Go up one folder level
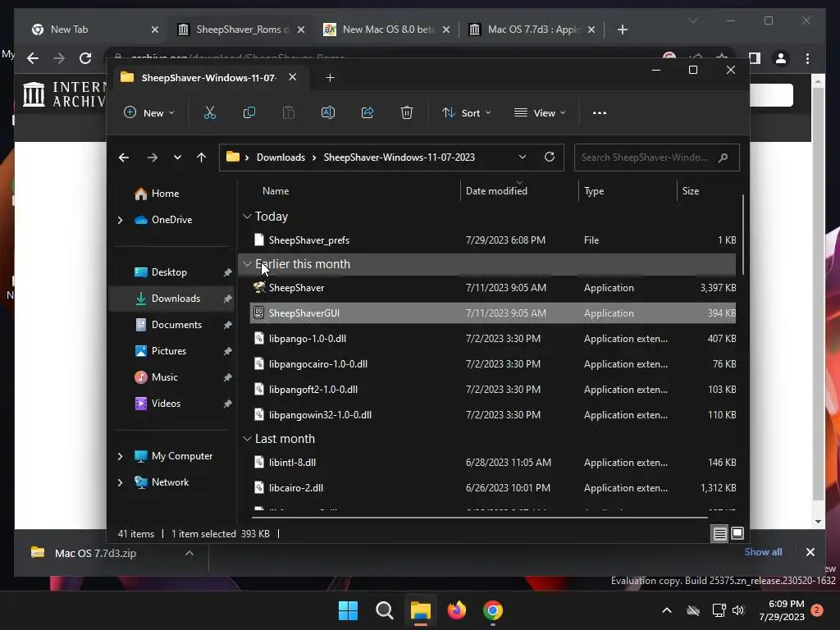This screenshot has width=840, height=630. coord(202,157)
